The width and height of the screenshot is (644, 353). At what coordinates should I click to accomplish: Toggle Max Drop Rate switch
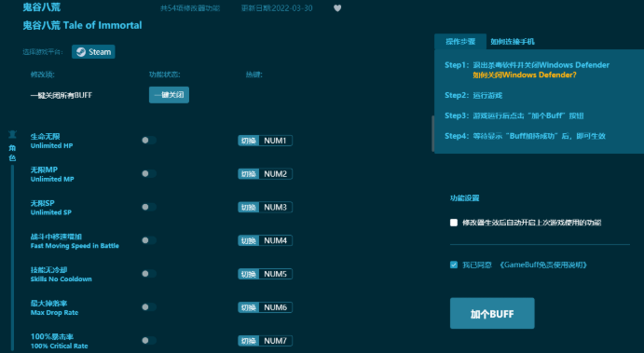149,307
